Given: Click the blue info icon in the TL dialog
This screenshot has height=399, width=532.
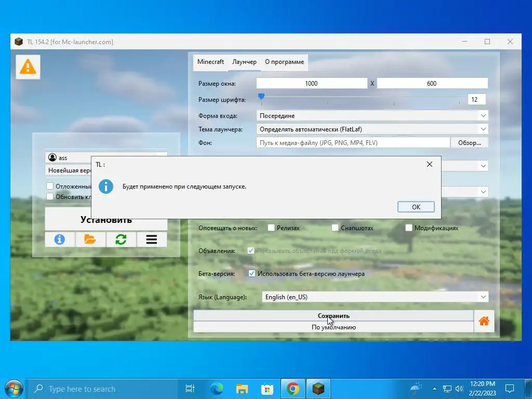Looking at the screenshot, I should coord(106,187).
